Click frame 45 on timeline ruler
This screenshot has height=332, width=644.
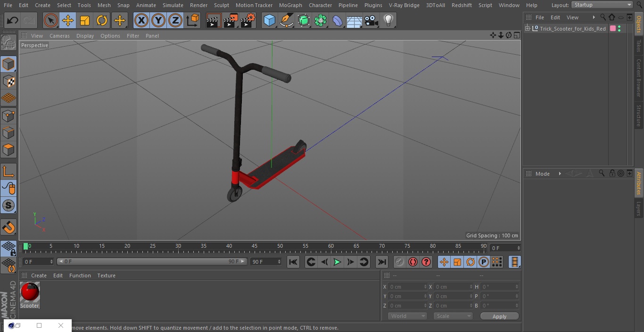point(255,246)
